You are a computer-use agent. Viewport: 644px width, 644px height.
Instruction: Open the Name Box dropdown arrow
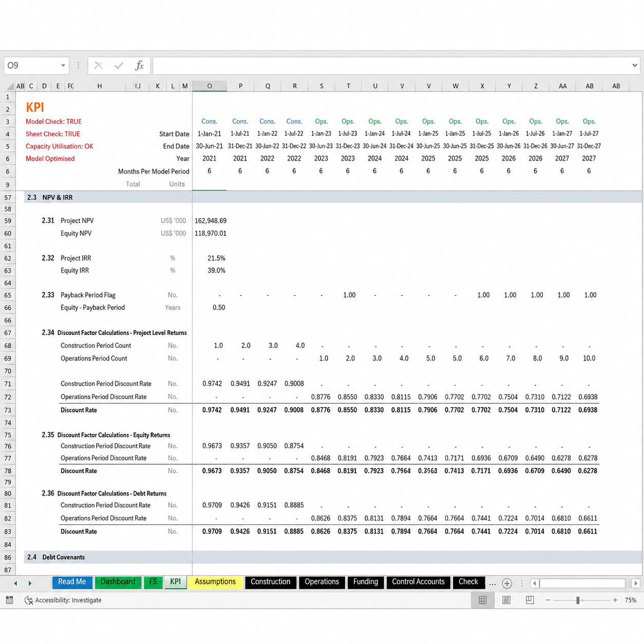tap(63, 66)
